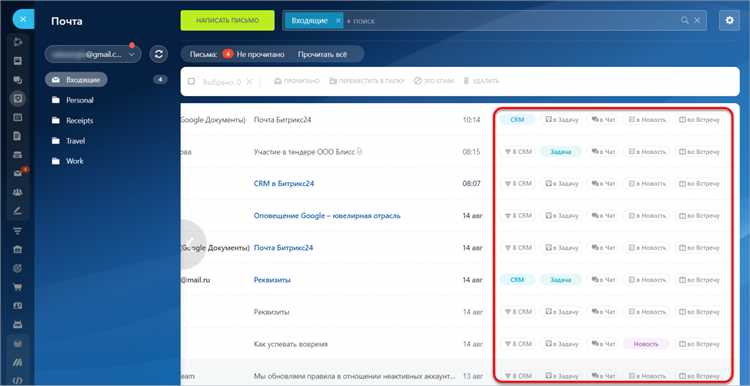Click в Задачу on Оповещение Google email row
The image size is (750, 386).
pos(562,216)
